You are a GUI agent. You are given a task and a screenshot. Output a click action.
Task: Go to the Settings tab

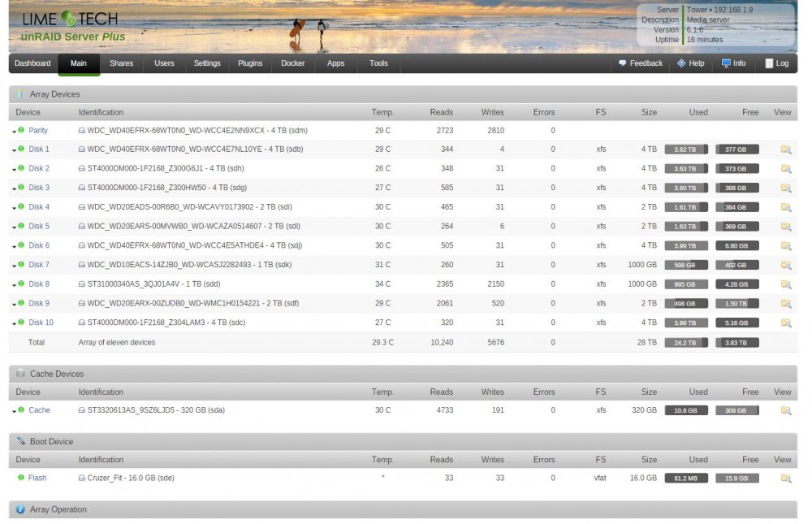tap(207, 63)
